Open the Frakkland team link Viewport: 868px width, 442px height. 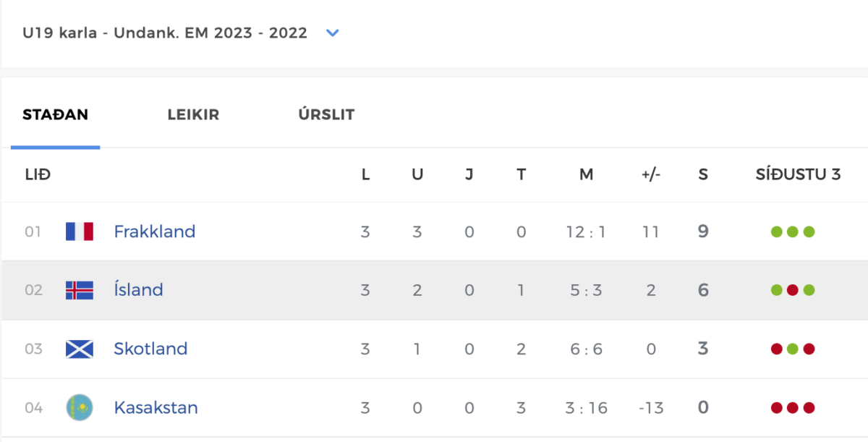click(155, 231)
